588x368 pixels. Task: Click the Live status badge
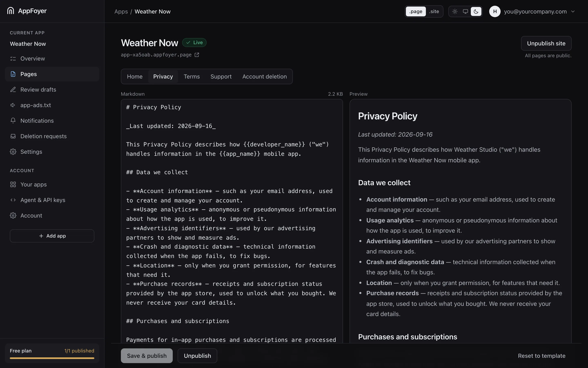pyautogui.click(x=194, y=43)
